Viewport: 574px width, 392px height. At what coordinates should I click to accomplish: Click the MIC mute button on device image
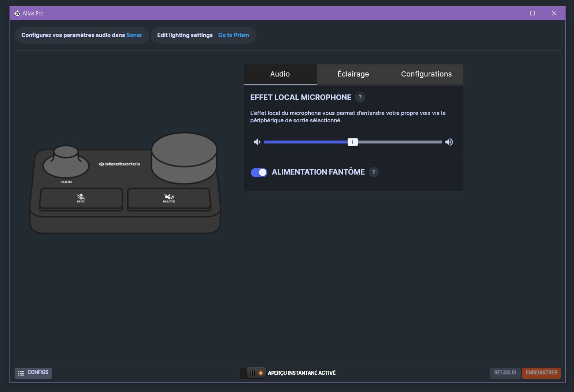click(81, 199)
